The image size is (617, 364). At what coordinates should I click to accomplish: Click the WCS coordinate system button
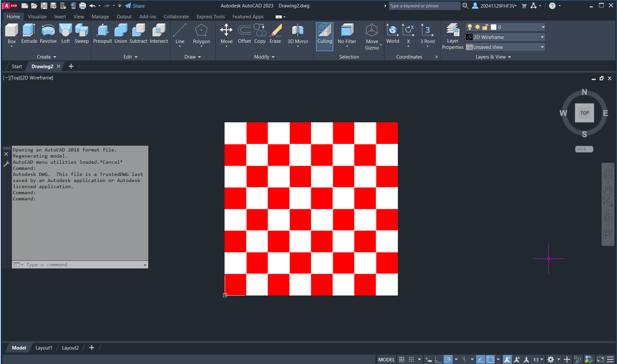point(584,149)
